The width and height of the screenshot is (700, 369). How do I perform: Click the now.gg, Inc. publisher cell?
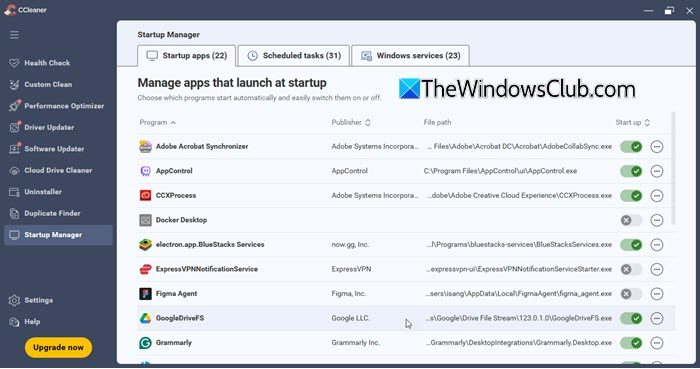pyautogui.click(x=350, y=245)
